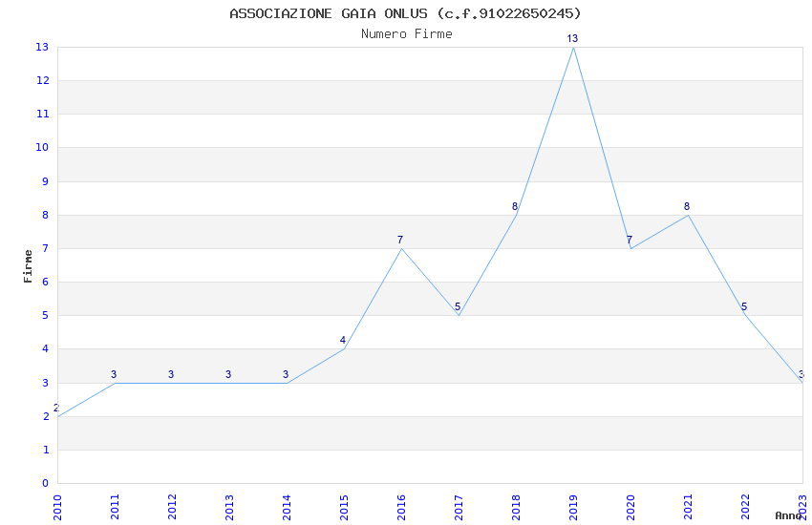This screenshot has width=812, height=525.
Task: Click y-axis tick value 1
Action: pos(46,450)
